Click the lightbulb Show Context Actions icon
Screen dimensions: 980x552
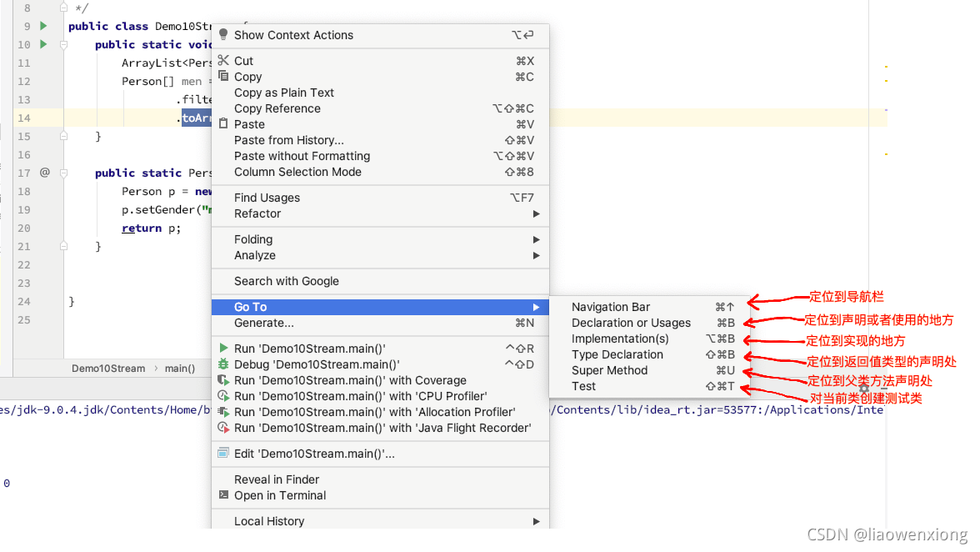[223, 34]
